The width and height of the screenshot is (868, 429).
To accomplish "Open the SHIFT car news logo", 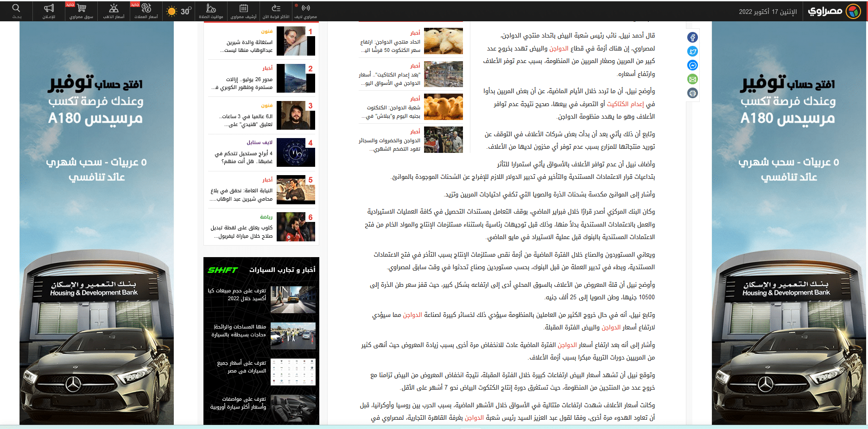I will [222, 270].
